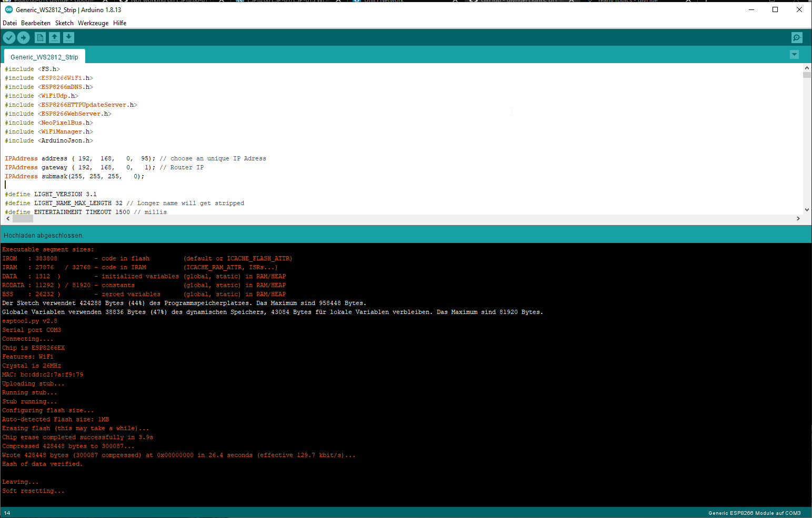Click the IPAddress submask line
This screenshot has width=812, height=518.
tap(74, 176)
